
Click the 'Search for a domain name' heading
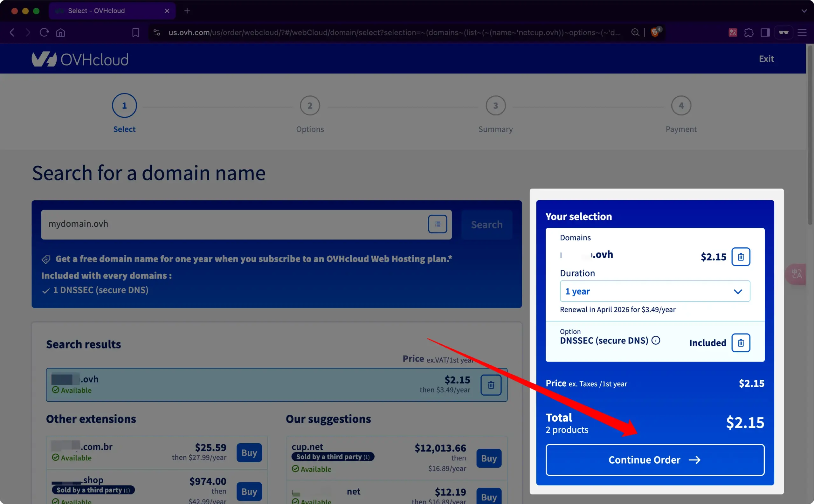149,173
